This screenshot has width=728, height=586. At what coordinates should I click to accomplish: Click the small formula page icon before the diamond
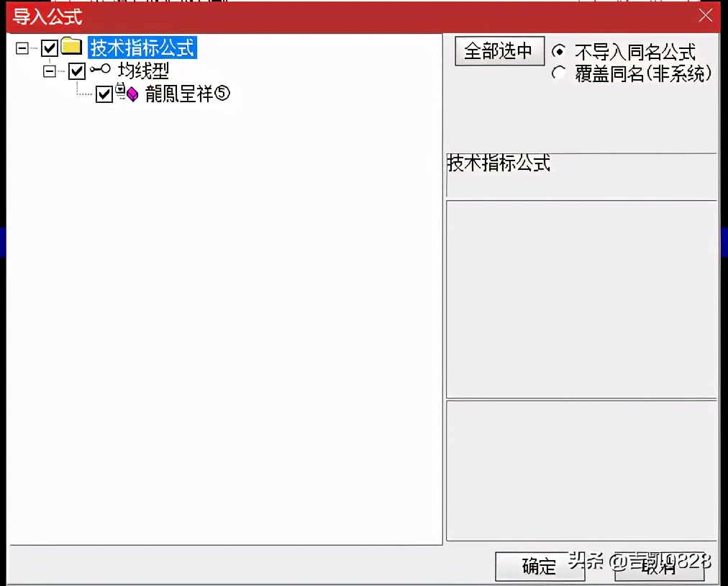(x=121, y=92)
